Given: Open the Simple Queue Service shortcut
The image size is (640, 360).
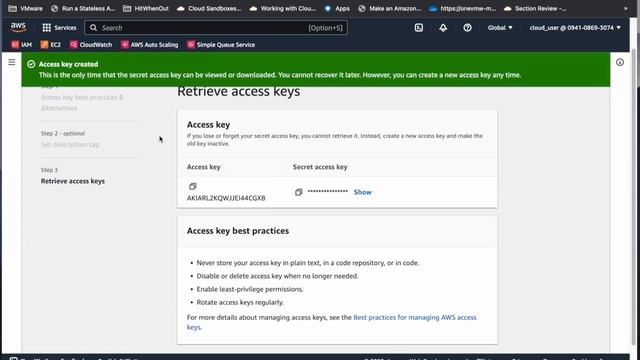Looking at the screenshot, I should 221,44.
